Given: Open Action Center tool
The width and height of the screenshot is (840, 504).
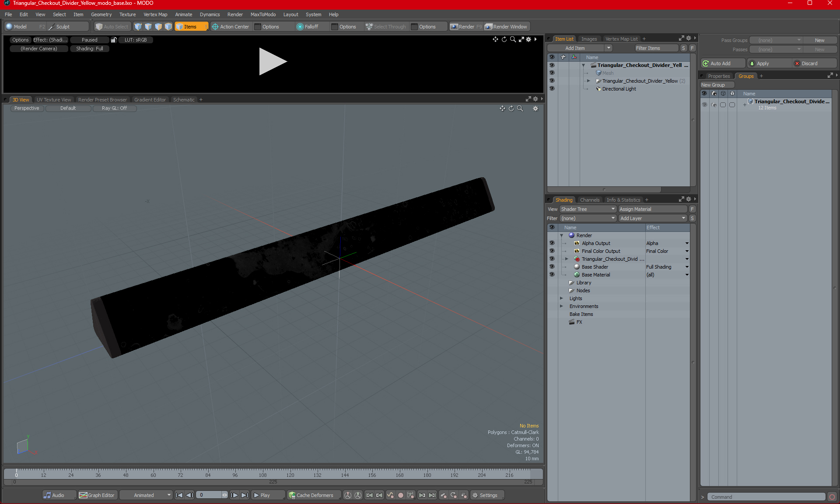Looking at the screenshot, I should pyautogui.click(x=231, y=27).
